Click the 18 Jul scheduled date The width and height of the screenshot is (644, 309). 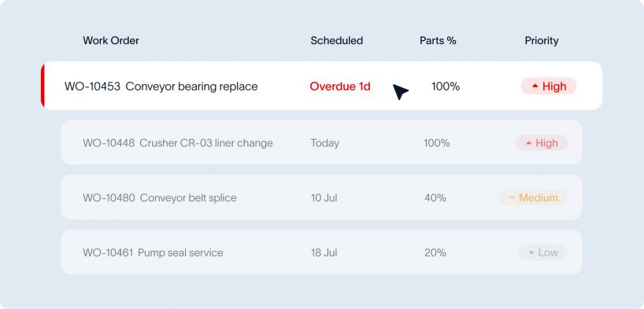[x=324, y=252]
